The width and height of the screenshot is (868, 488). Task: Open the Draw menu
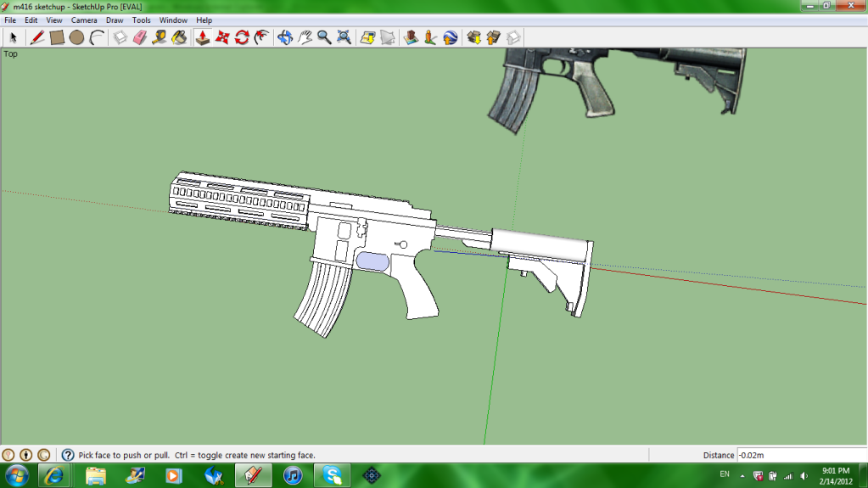tap(115, 20)
